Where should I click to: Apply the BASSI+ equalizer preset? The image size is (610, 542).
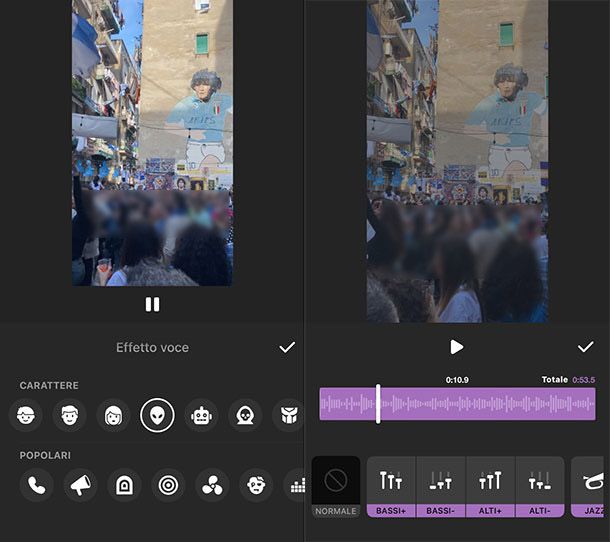click(391, 486)
